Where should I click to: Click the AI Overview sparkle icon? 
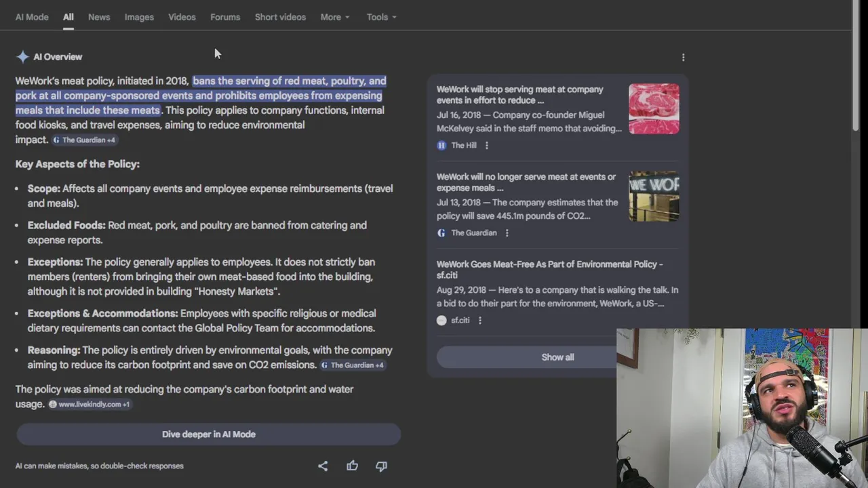(22, 57)
